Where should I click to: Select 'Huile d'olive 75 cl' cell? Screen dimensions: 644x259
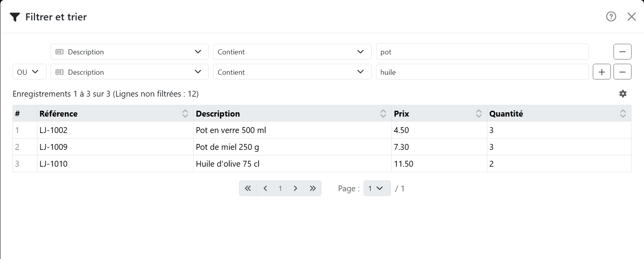point(293,164)
